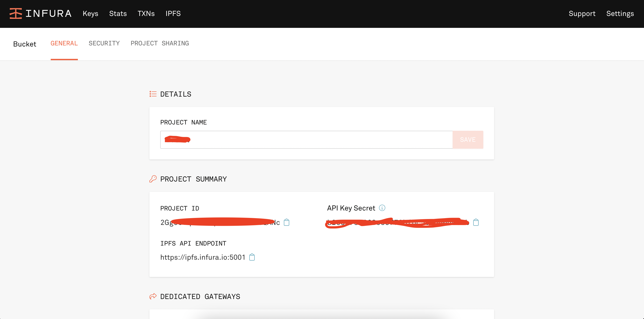The width and height of the screenshot is (644, 319).
Task: Click the DETAILS heading
Action: (x=176, y=94)
